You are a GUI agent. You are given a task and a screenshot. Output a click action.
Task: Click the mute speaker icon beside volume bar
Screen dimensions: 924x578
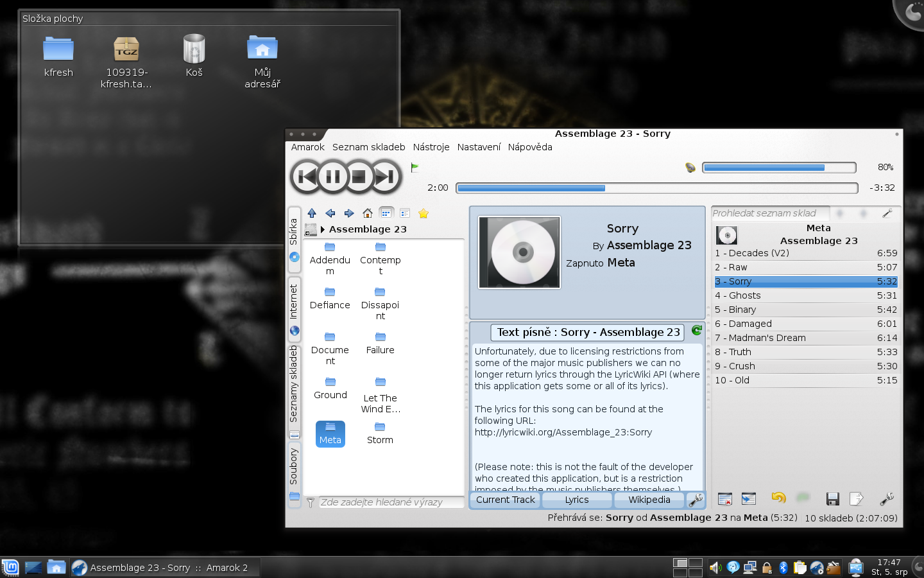[690, 168]
